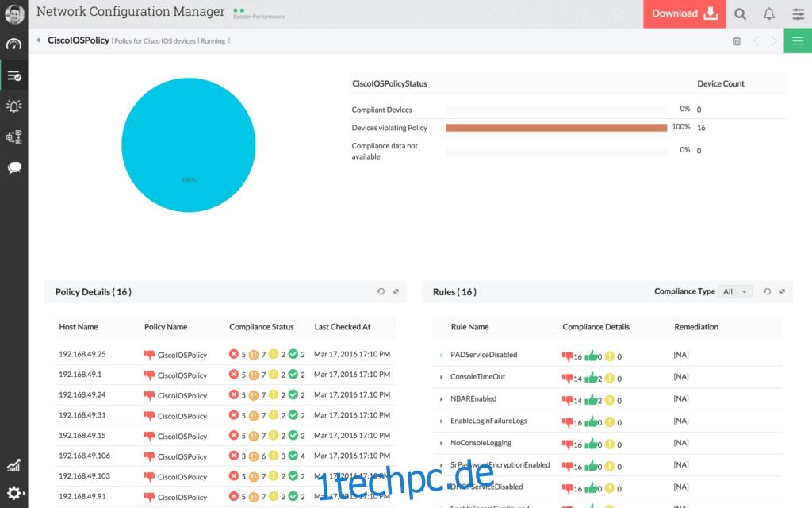Delete policy using the trash icon

click(x=737, y=41)
